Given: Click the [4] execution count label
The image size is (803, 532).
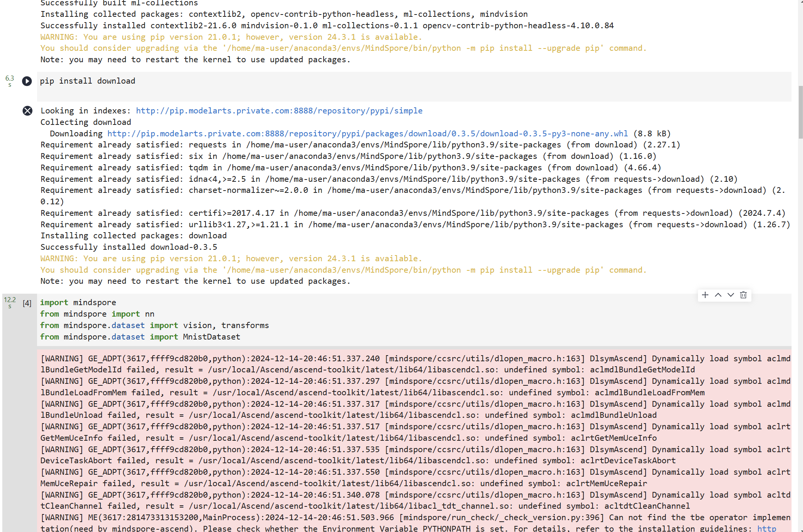Looking at the screenshot, I should tap(27, 303).
